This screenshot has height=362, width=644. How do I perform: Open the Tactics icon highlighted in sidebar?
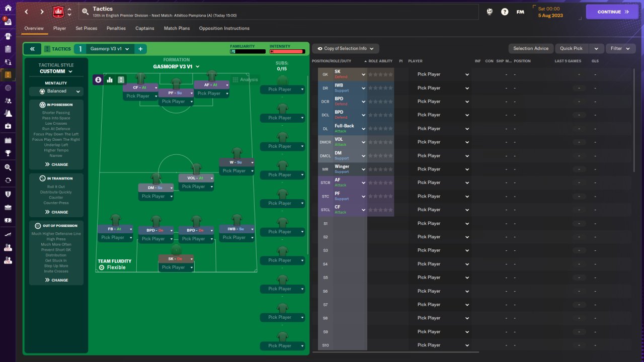(8, 74)
